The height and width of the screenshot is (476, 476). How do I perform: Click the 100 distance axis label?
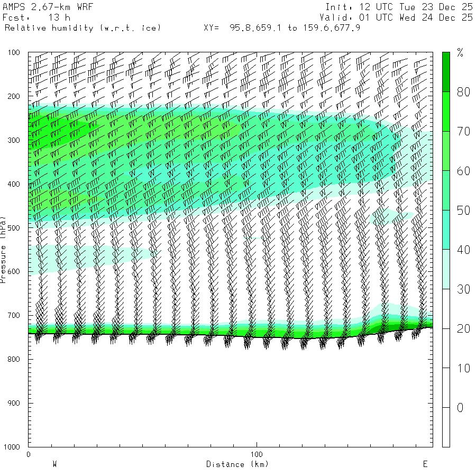(x=257, y=454)
